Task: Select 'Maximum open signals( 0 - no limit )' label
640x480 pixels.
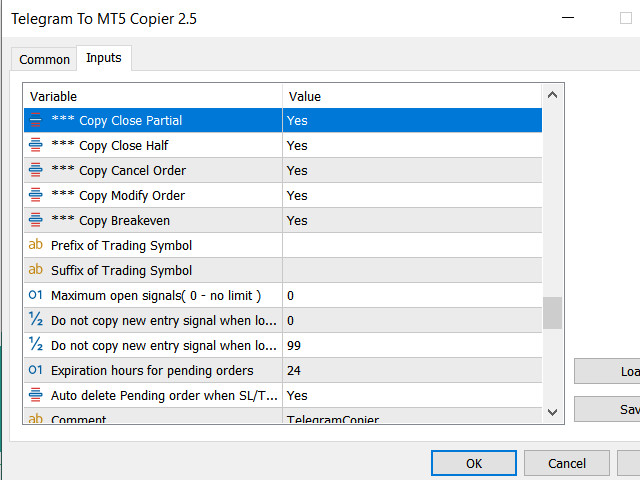Action: tap(156, 295)
